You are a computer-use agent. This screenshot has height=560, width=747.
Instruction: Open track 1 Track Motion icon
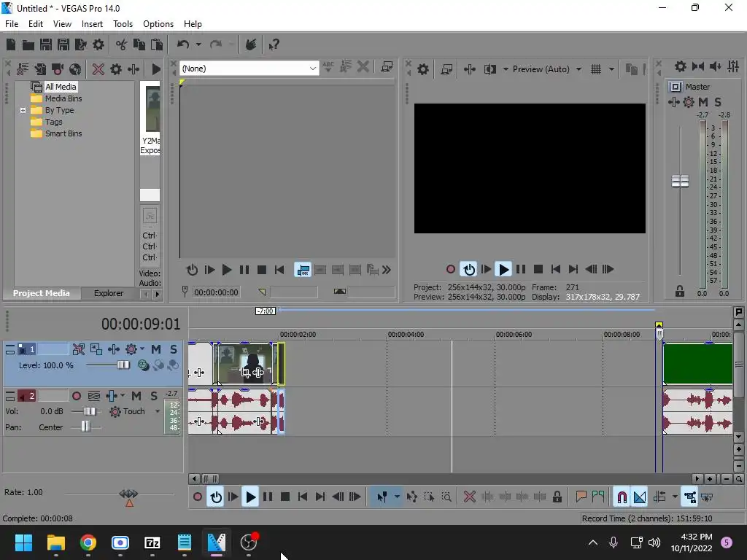(96, 349)
